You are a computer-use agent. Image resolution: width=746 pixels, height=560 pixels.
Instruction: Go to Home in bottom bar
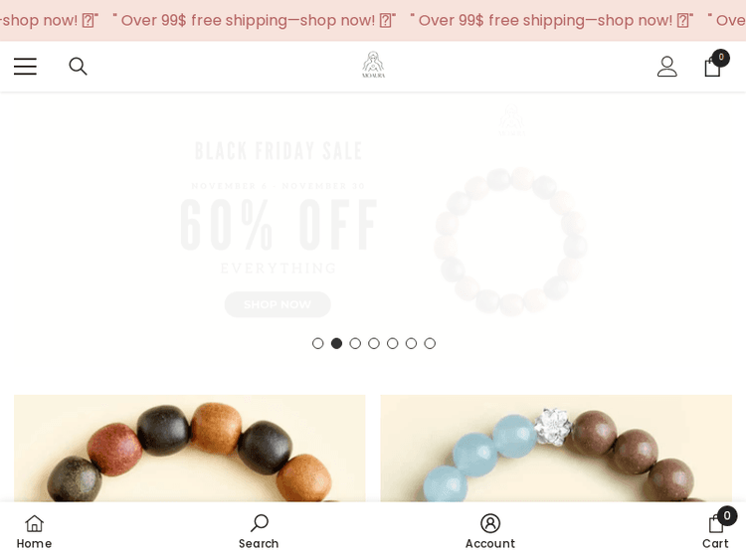(34, 532)
